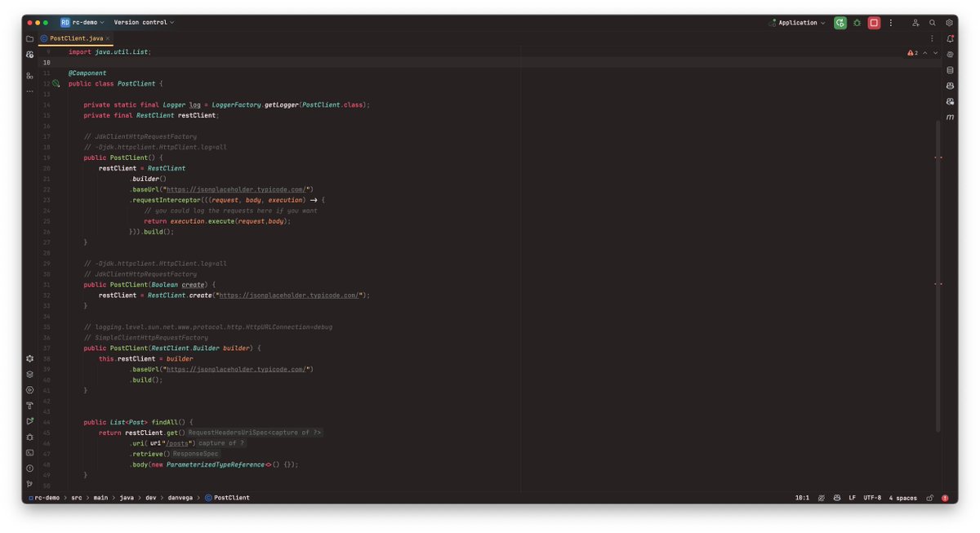Open the Application run configuration dropdown
This screenshot has height=533, width=980.
click(797, 23)
